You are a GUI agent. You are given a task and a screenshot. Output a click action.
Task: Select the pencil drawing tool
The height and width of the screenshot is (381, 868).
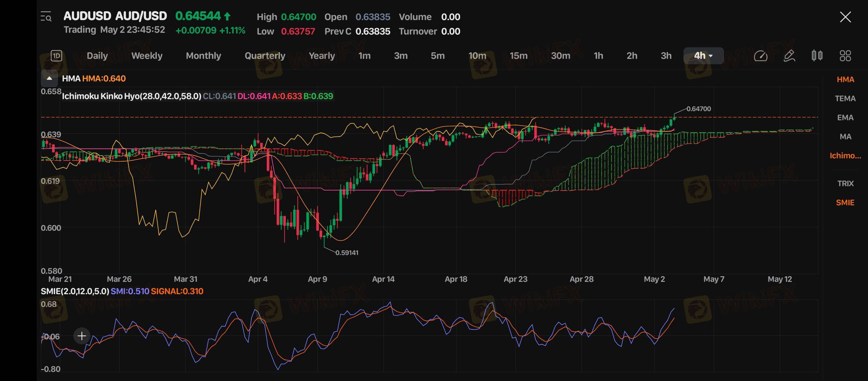(789, 56)
